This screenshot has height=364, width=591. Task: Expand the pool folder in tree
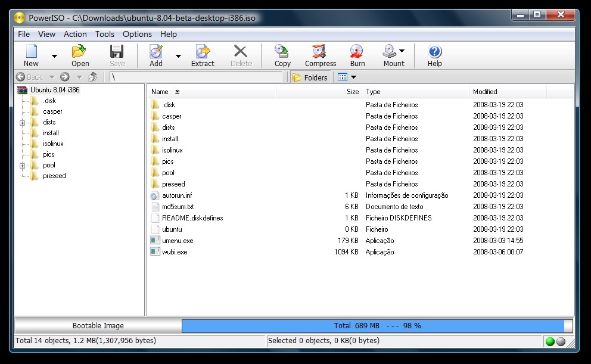pos(23,166)
